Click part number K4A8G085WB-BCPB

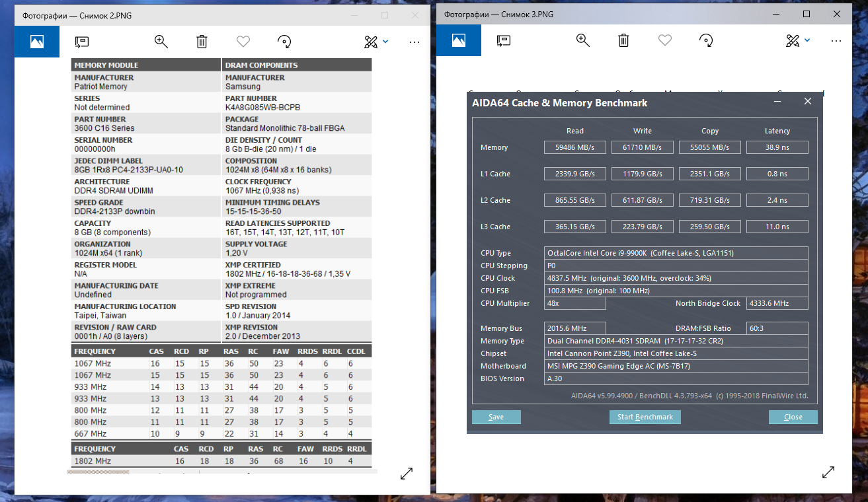264,107
